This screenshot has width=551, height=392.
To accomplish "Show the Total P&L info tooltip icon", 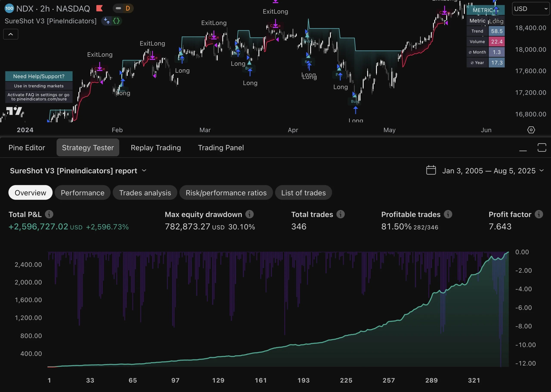I will point(50,214).
